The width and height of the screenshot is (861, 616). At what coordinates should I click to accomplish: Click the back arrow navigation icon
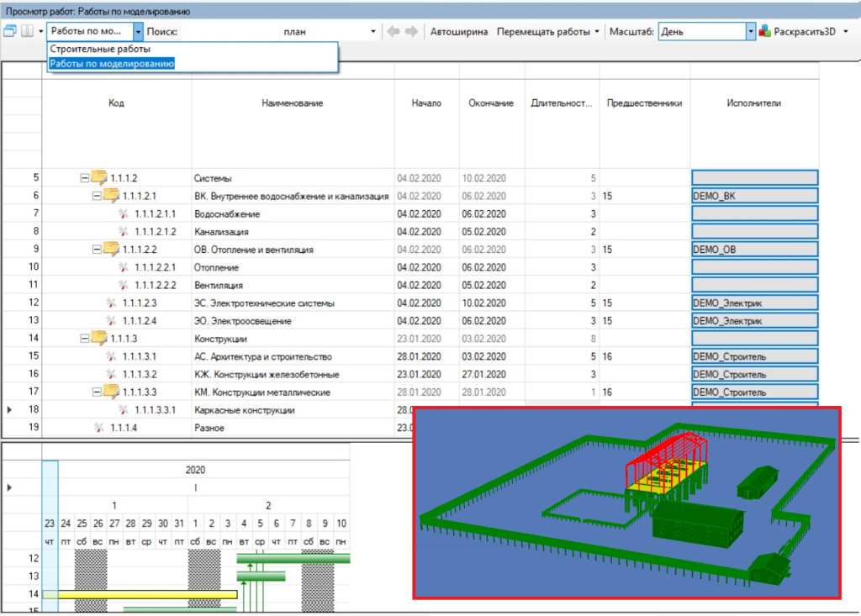[393, 32]
